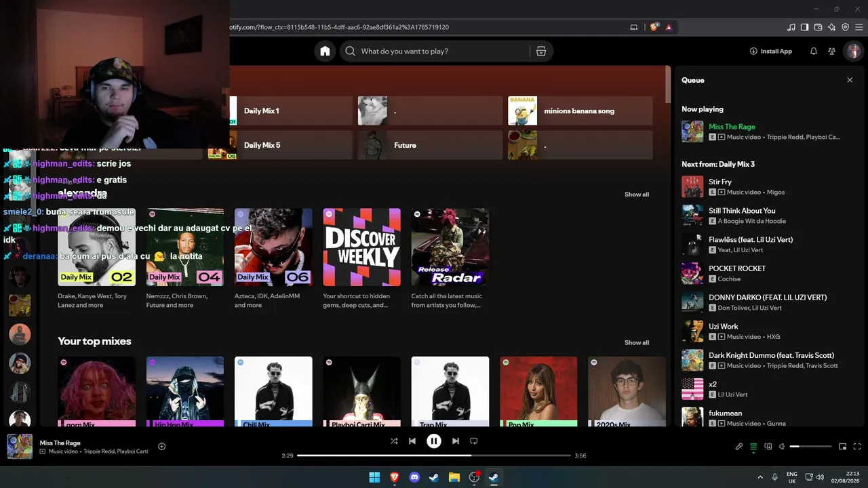Image resolution: width=868 pixels, height=488 pixels.
Task: Open the taskbar clock and date
Action: click(x=847, y=477)
